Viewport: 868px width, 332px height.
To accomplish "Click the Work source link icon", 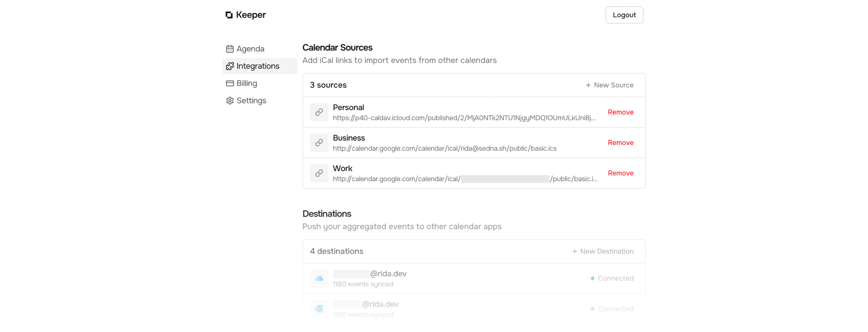I will point(319,173).
